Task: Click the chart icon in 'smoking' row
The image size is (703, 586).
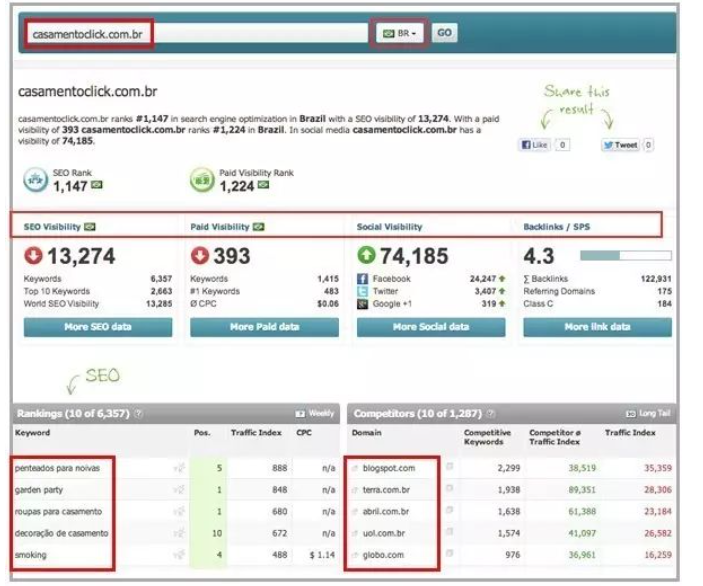Action: point(179,555)
